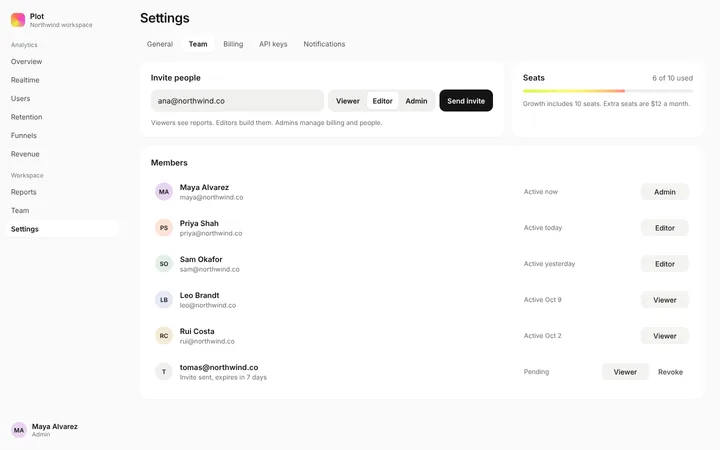Image resolution: width=720 pixels, height=450 pixels.
Task: Revoke the tomas@northwind.co invite
Action: tap(670, 372)
